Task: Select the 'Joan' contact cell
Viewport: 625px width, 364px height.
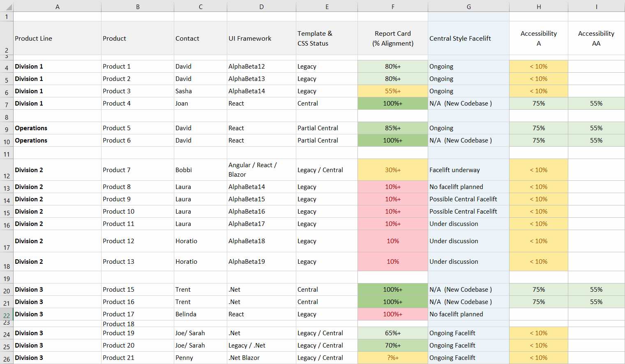Action: click(x=201, y=104)
